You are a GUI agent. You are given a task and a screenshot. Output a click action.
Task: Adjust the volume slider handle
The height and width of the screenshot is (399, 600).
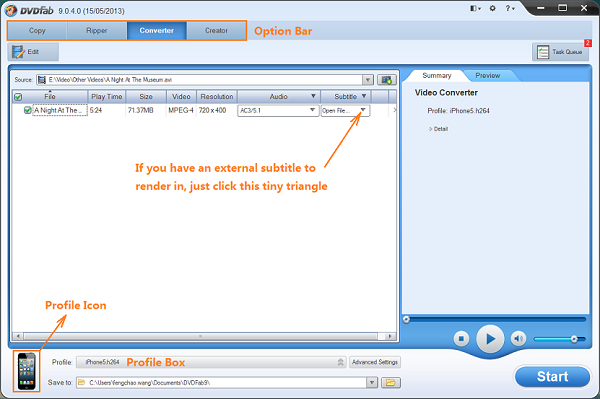tap(574, 339)
